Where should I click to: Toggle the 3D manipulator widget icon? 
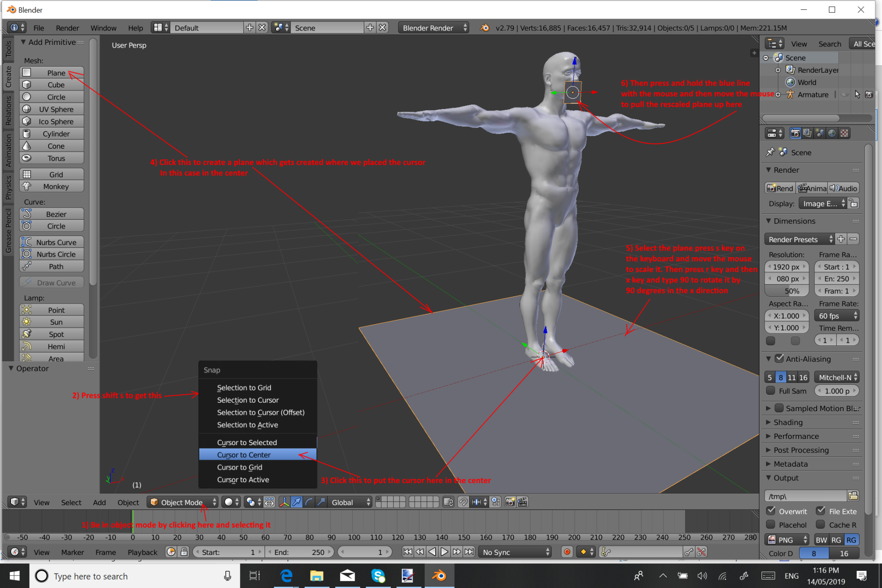coord(284,502)
